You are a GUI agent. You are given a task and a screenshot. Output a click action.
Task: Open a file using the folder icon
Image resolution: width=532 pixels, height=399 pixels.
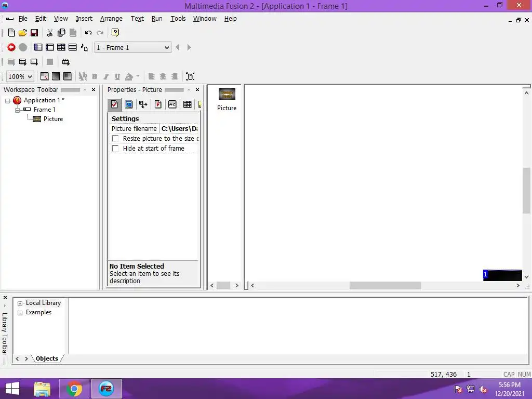(23, 33)
